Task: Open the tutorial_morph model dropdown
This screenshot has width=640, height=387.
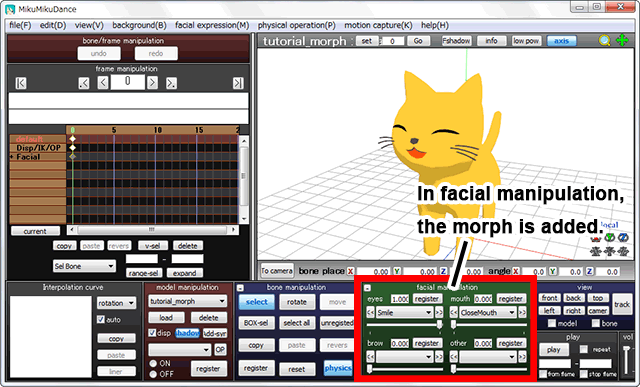Action: point(187,301)
